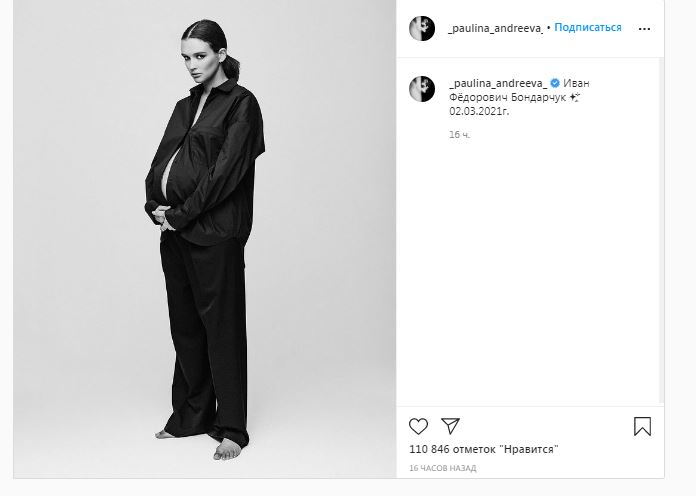
Task: Click the sparkle emoji in the caption
Action: click(x=575, y=97)
